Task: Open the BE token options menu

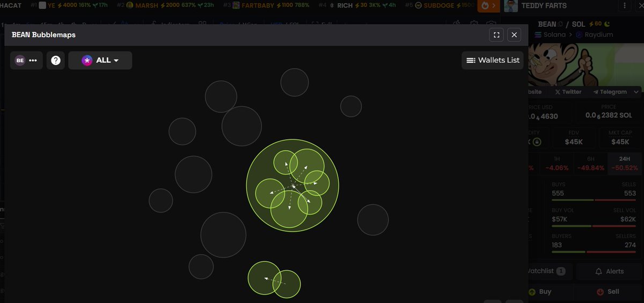Action: 26,60
